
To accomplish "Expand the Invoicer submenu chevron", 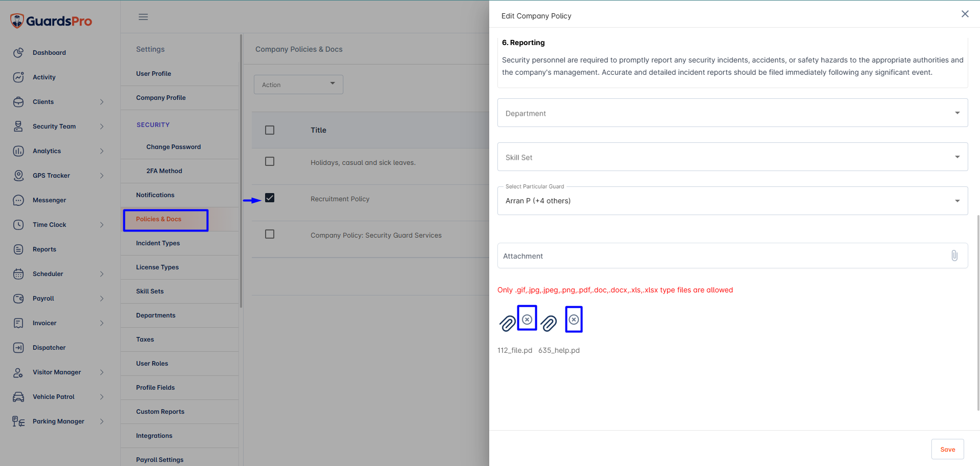I will point(102,323).
